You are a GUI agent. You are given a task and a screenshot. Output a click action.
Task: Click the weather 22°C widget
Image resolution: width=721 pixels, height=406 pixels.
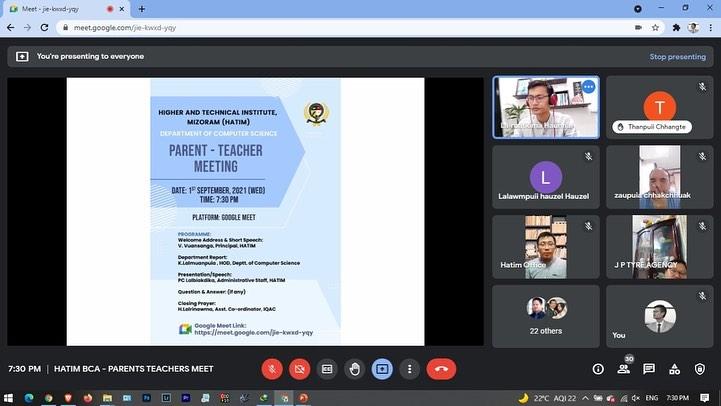click(x=547, y=398)
